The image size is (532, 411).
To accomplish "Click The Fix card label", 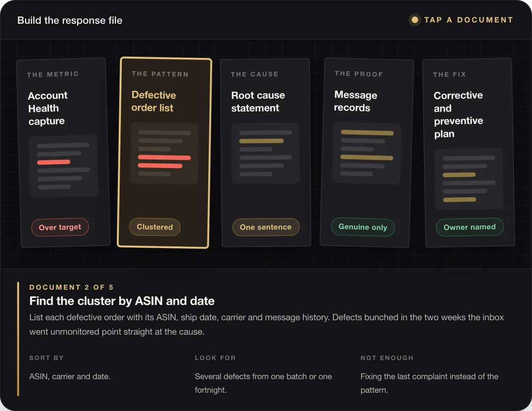I will click(449, 74).
